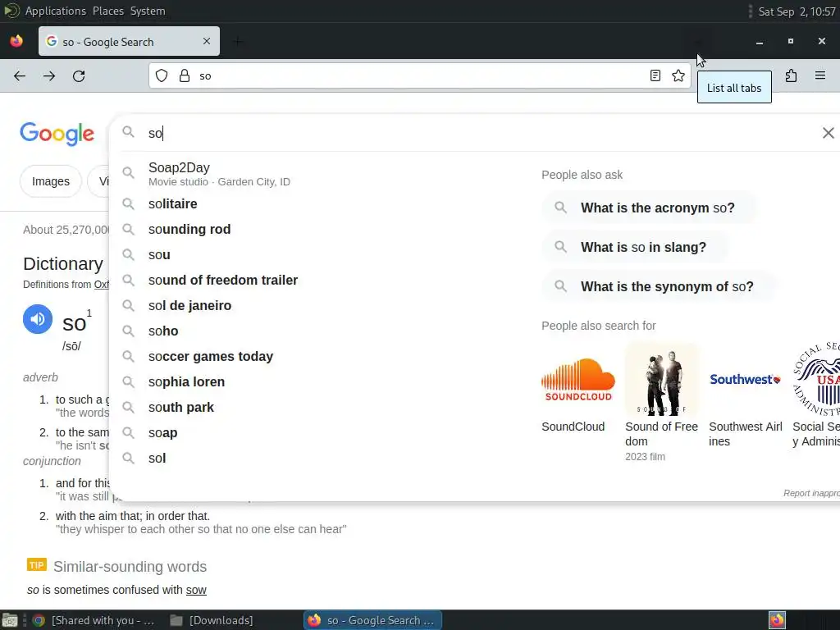The width and height of the screenshot is (840, 630).
Task: Clear the Google search box with X
Action: [829, 133]
